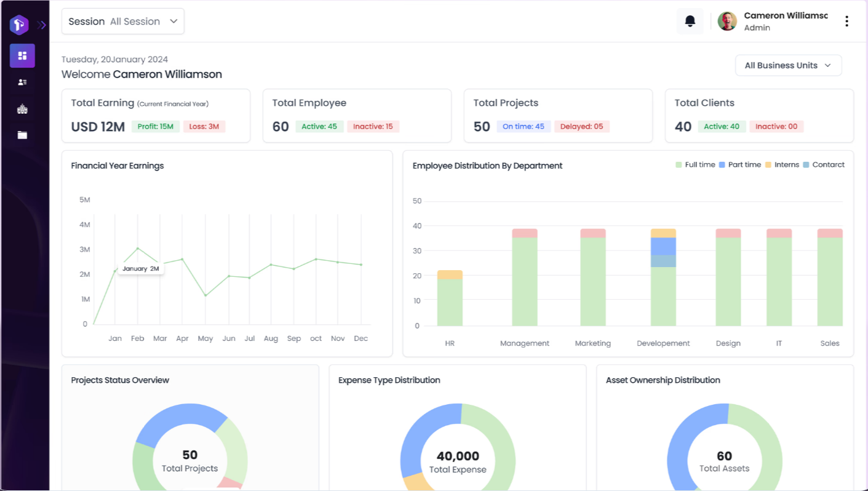Toggle Full time legend series
Viewport: 868px width, 491px height.
pyautogui.click(x=695, y=165)
